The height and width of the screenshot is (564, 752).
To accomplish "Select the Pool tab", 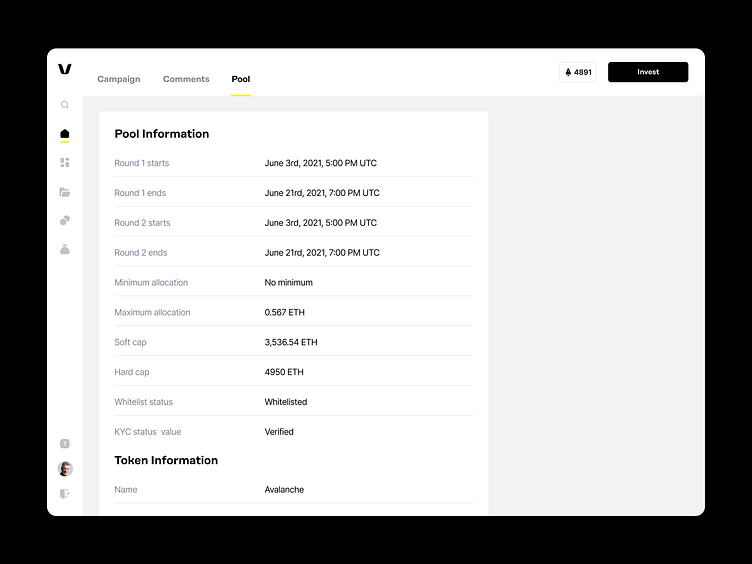I will click(241, 79).
